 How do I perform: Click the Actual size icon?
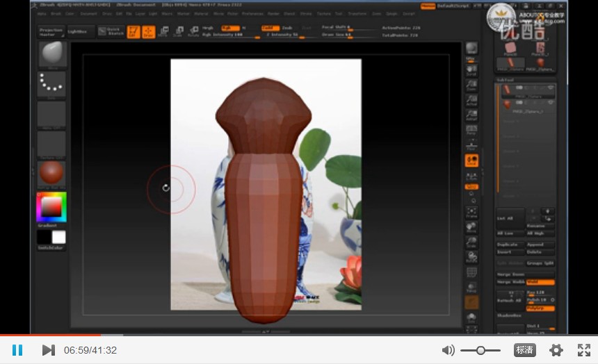point(471,100)
